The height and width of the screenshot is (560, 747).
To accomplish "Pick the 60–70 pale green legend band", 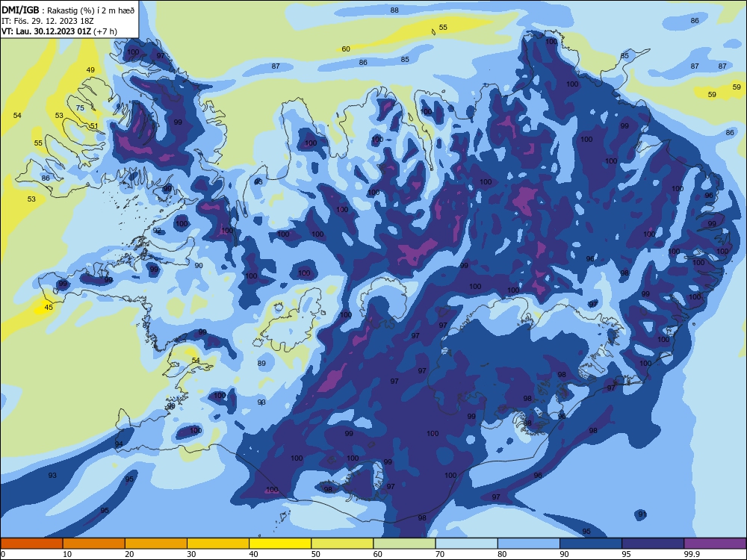I will [404, 544].
